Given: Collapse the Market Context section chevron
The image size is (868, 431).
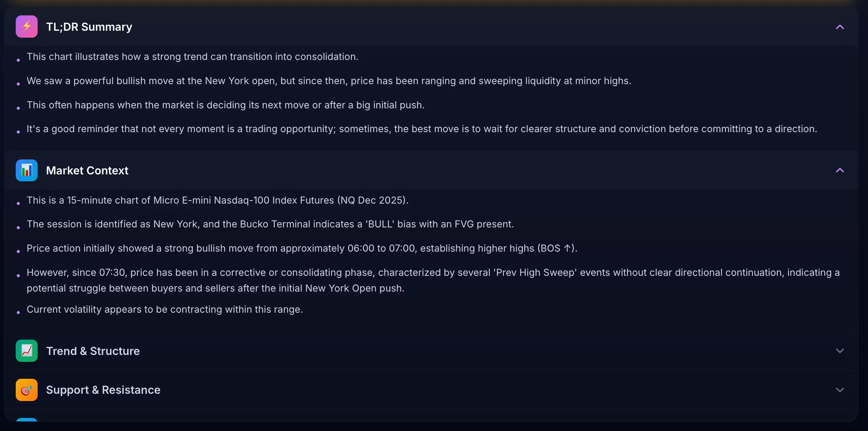Looking at the screenshot, I should (840, 170).
